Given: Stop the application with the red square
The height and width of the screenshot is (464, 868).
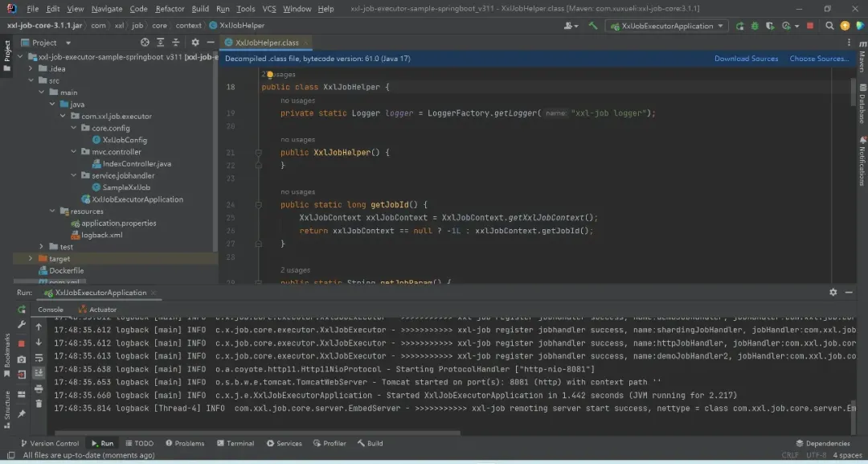Looking at the screenshot, I should (x=809, y=26).
